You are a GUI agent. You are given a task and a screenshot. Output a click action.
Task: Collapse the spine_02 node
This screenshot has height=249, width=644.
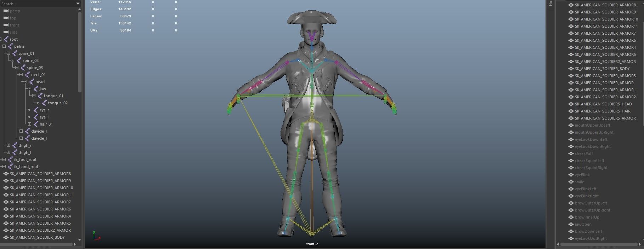point(12,60)
